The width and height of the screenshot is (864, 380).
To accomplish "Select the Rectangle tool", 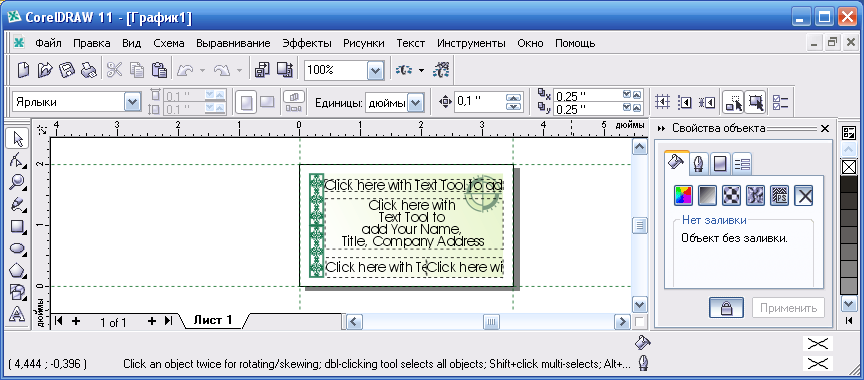I will click(x=17, y=226).
